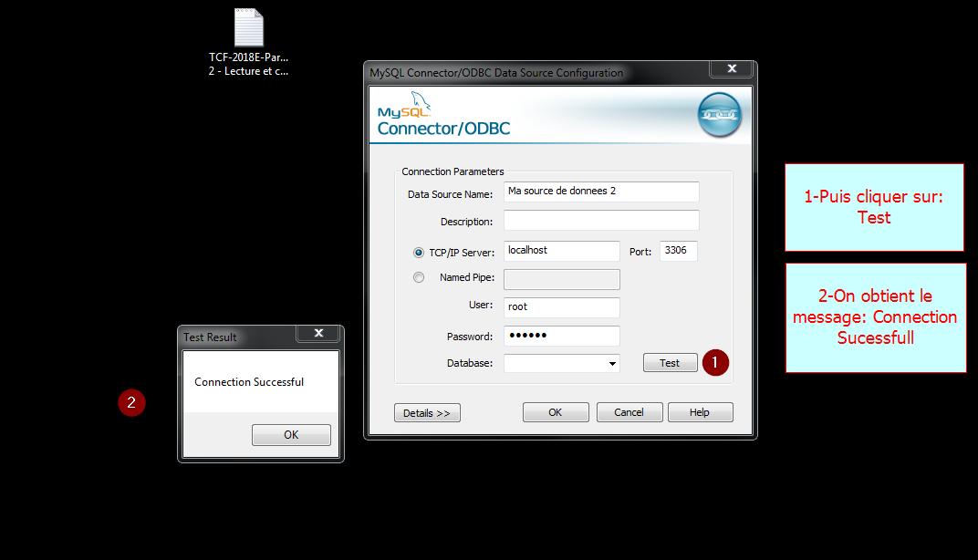Expand the Database dropdown list
The height and width of the screenshot is (560, 978).
click(x=611, y=364)
